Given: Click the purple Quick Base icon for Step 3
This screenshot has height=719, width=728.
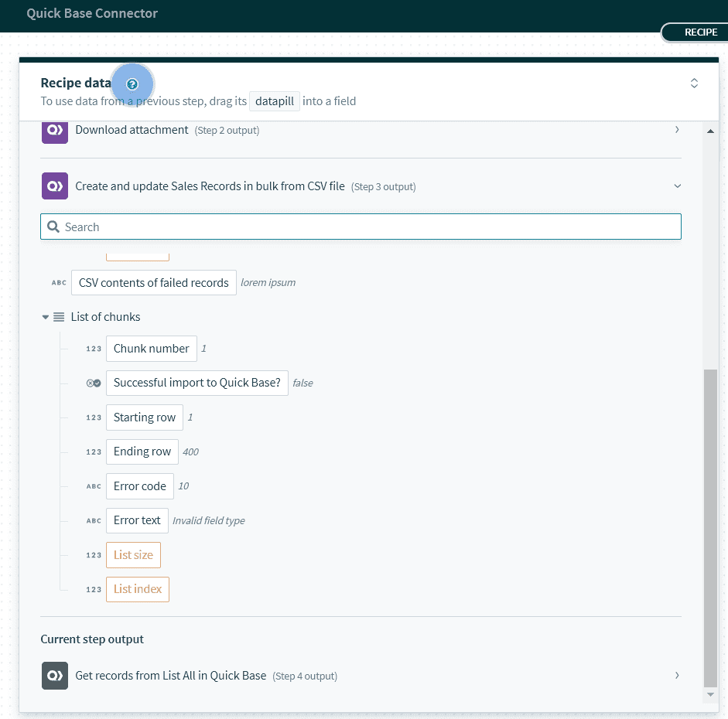Looking at the screenshot, I should coord(54,186).
